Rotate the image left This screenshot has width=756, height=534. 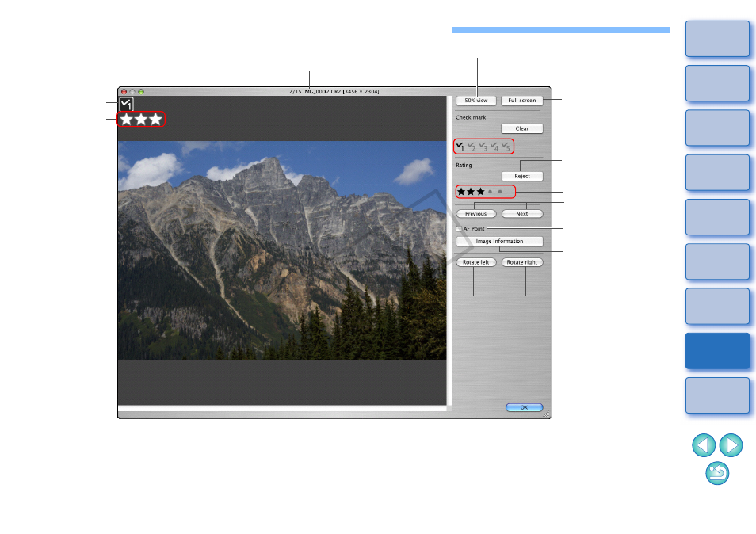coord(476,262)
